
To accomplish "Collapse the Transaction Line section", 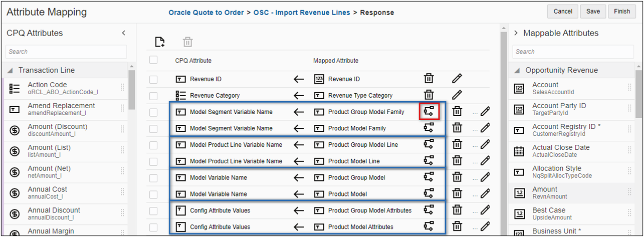I will [x=11, y=71].
